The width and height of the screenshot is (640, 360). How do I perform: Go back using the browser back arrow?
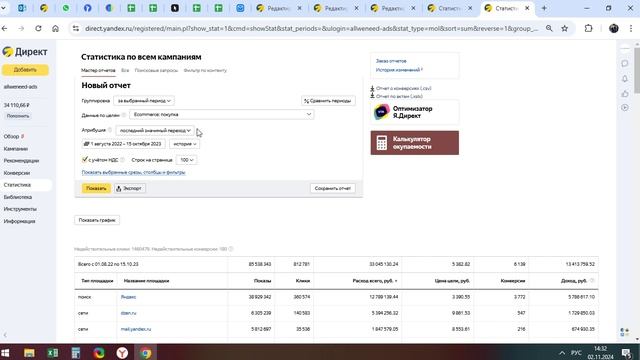4,29
